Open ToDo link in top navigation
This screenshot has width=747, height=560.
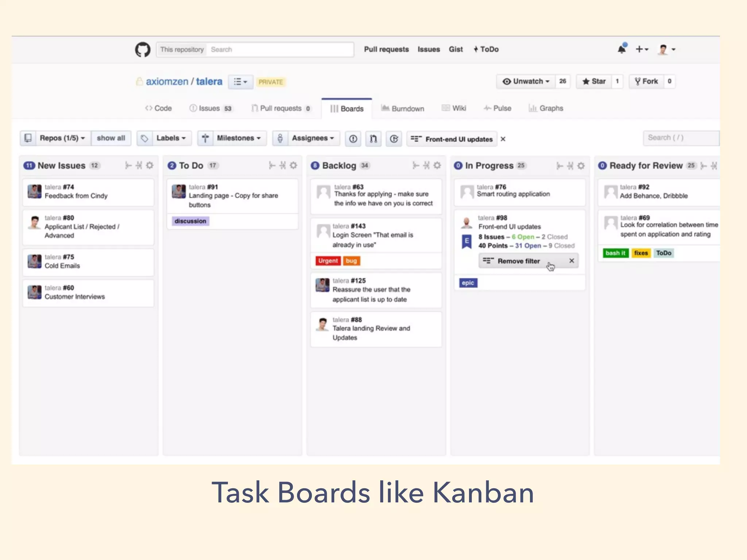coord(486,49)
